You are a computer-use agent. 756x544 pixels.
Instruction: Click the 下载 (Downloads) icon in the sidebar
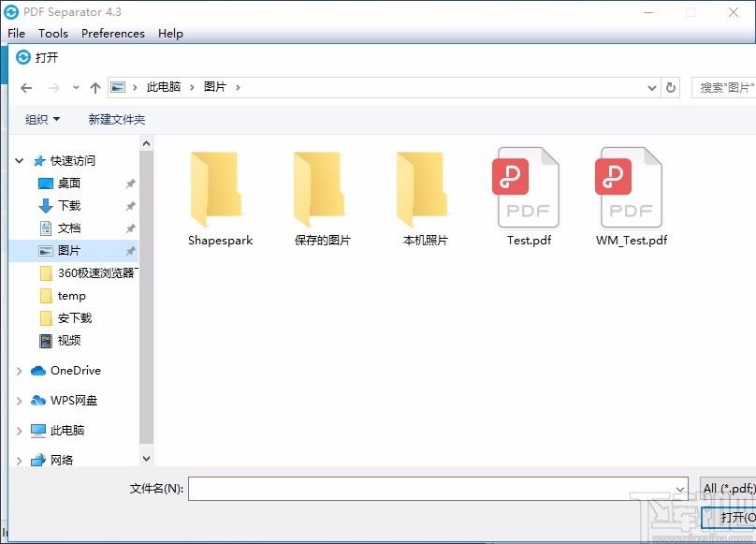pos(44,205)
